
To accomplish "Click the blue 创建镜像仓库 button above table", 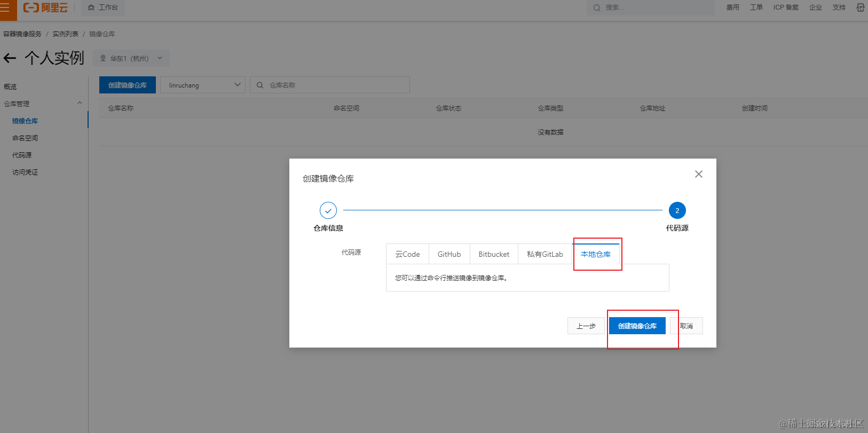I will 128,85.
